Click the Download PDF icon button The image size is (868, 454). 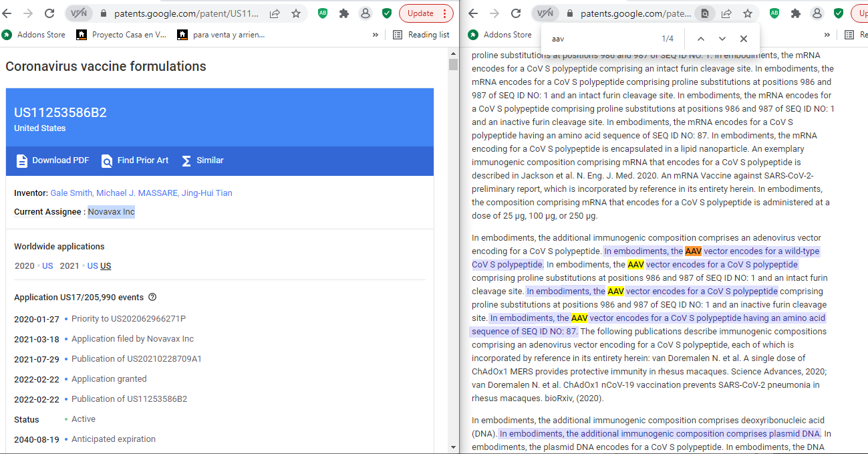tap(22, 160)
